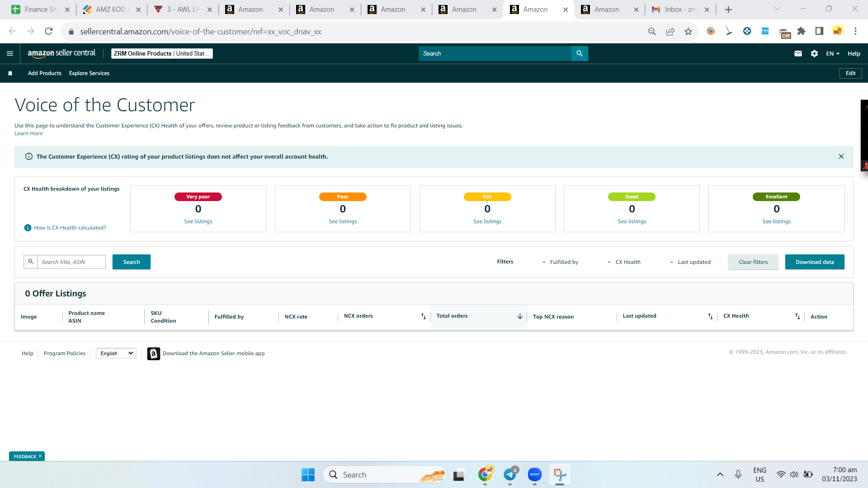Open Chrome three-dot menu
This screenshot has height=488, width=868.
(855, 31)
